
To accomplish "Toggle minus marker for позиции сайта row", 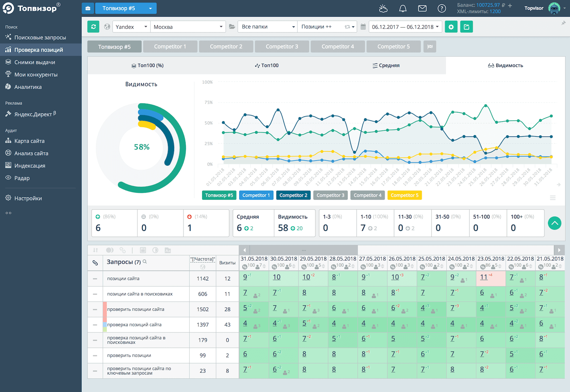I will (95, 279).
